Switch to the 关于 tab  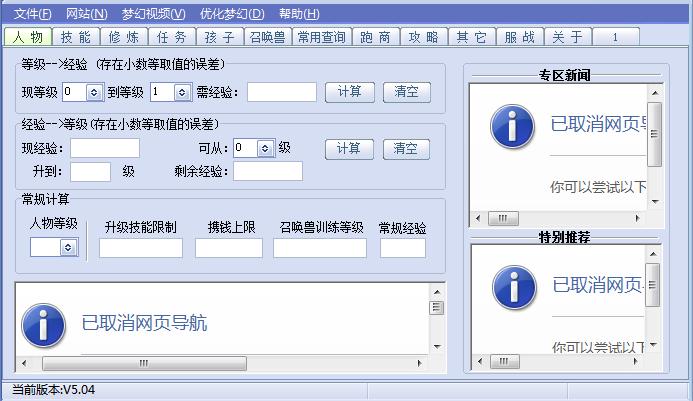[568, 37]
